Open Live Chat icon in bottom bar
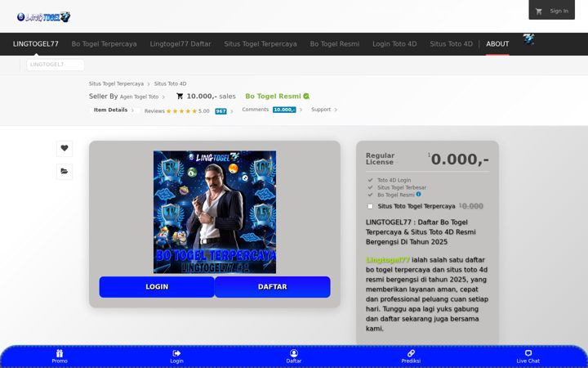Screen dimensions: 588x368 (528, 353)
